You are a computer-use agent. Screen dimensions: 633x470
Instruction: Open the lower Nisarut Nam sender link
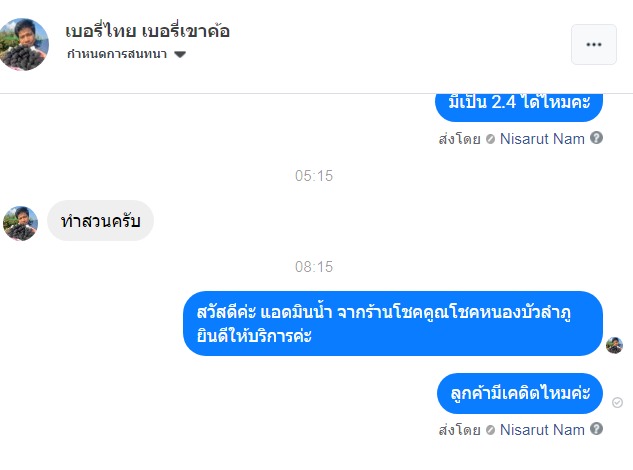pos(541,429)
